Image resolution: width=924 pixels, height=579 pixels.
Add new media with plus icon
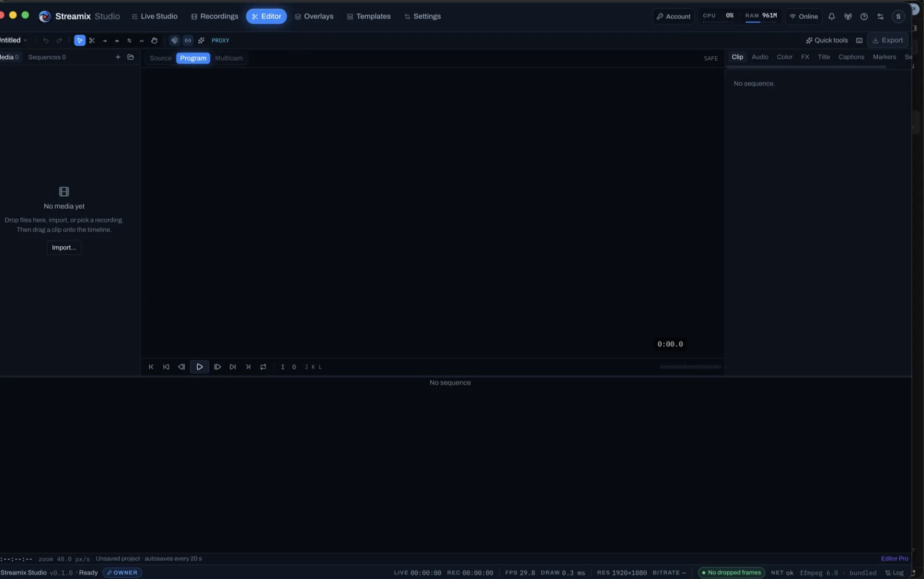(118, 57)
